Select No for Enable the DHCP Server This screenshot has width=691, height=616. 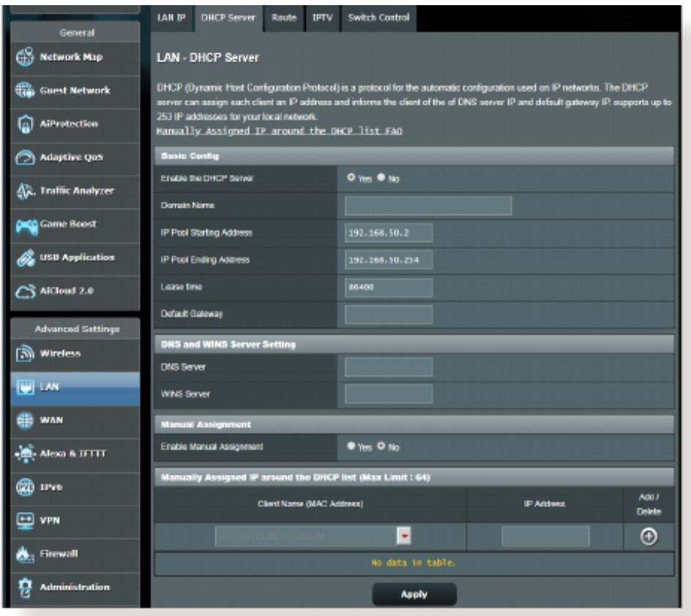click(381, 179)
